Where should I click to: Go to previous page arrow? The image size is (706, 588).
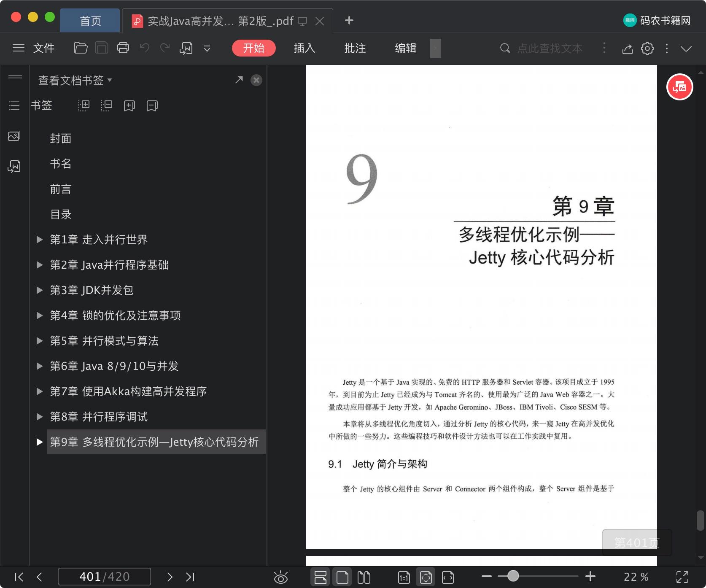pyautogui.click(x=39, y=577)
